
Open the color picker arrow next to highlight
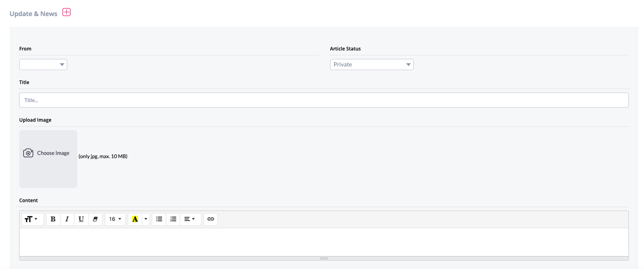[146, 219]
